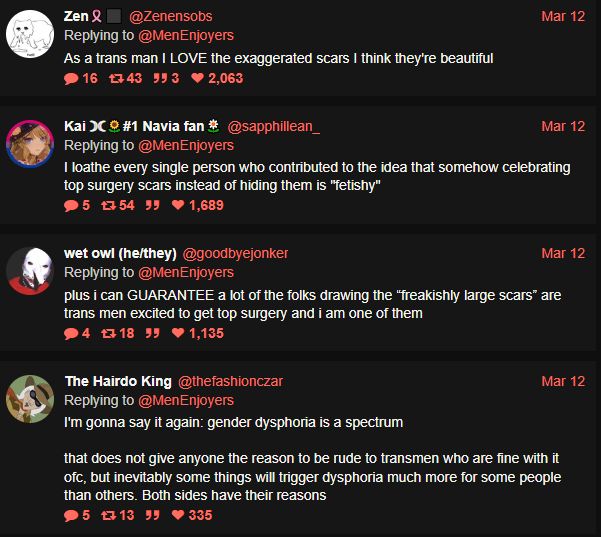
Task: Click @MenEnjoyers in Zen's reply line
Action: coord(186,35)
